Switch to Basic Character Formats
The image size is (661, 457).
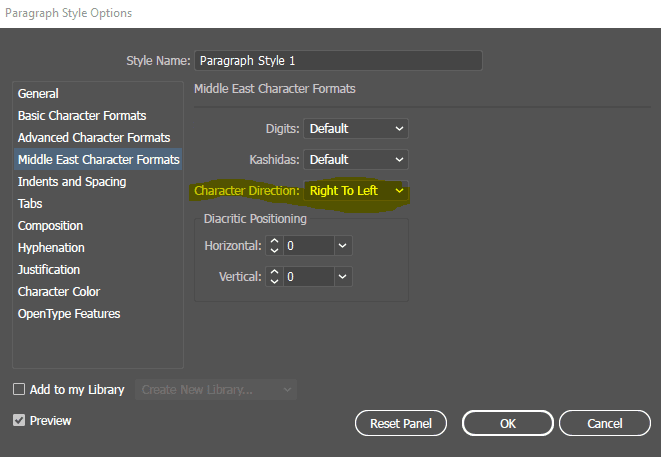click(82, 116)
